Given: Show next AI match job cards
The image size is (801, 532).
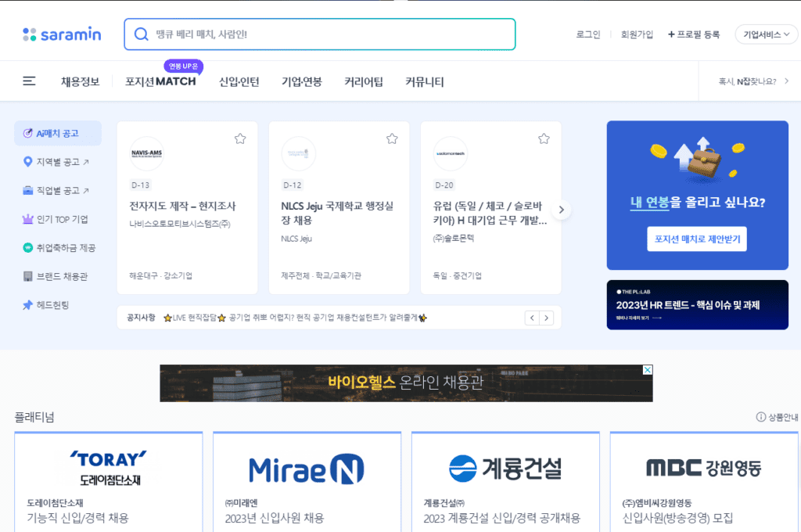Looking at the screenshot, I should (561, 210).
